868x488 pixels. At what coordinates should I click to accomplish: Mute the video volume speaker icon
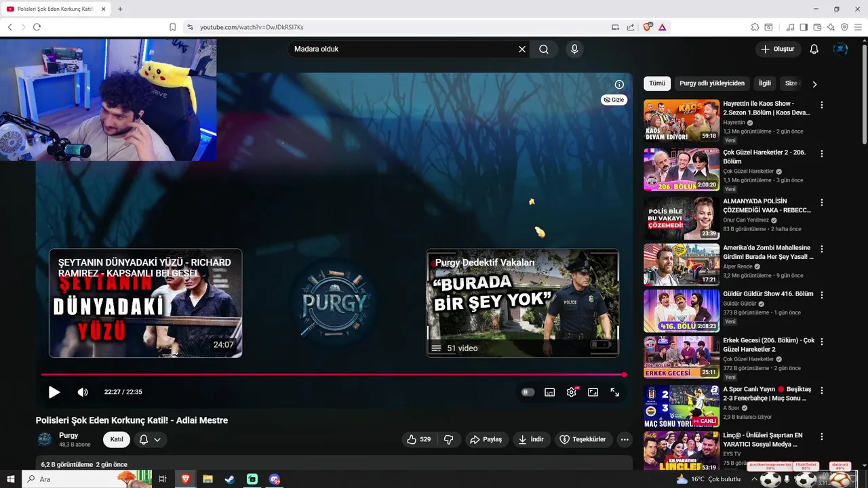tap(83, 392)
